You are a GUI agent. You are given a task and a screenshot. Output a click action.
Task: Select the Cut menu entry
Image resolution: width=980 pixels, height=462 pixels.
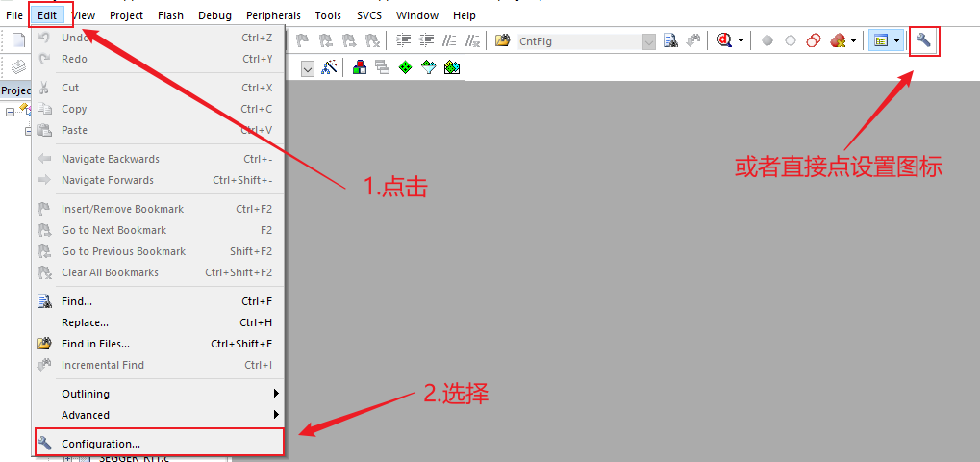[159, 88]
